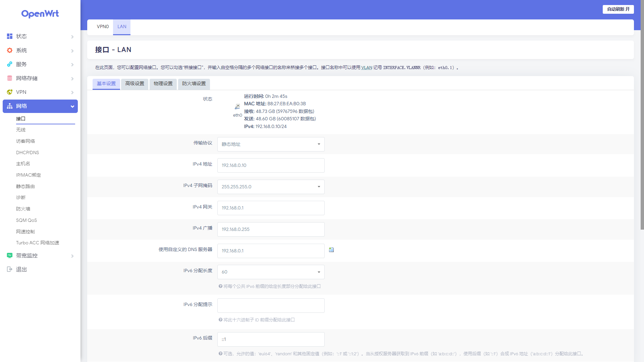The width and height of the screenshot is (644, 362).
Task: Expand the 服务 menu chevron
Action: click(72, 64)
